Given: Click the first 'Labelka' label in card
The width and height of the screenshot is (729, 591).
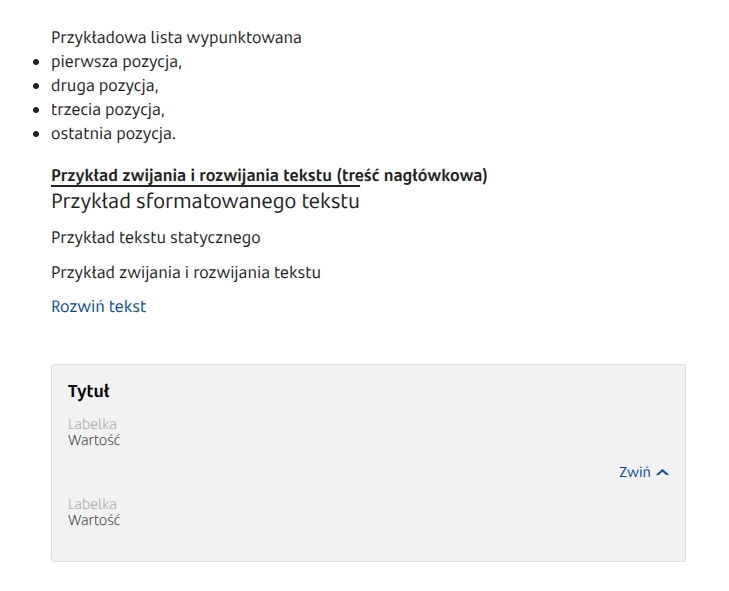Looking at the screenshot, I should pos(92,425).
